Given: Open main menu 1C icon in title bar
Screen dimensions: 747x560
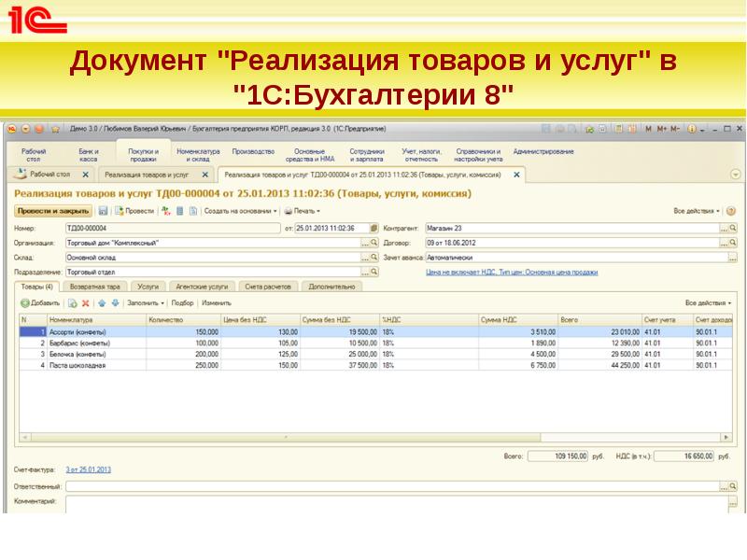Looking at the screenshot, I should coord(12,129).
